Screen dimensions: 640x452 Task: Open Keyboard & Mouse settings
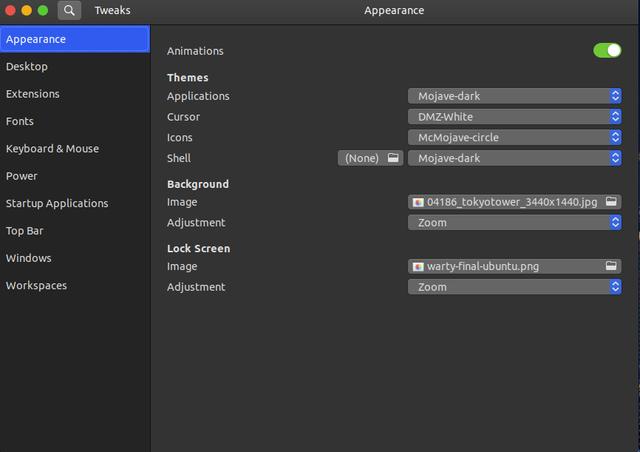(75, 149)
